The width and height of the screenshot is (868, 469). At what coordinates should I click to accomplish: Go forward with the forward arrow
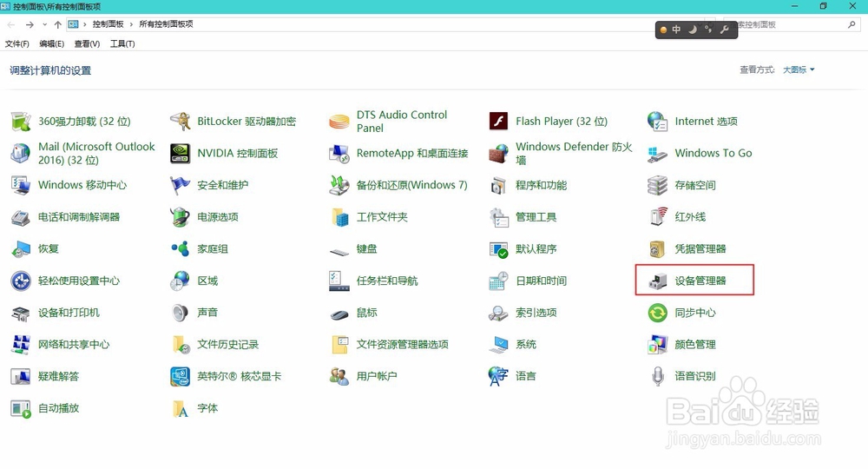(x=30, y=24)
